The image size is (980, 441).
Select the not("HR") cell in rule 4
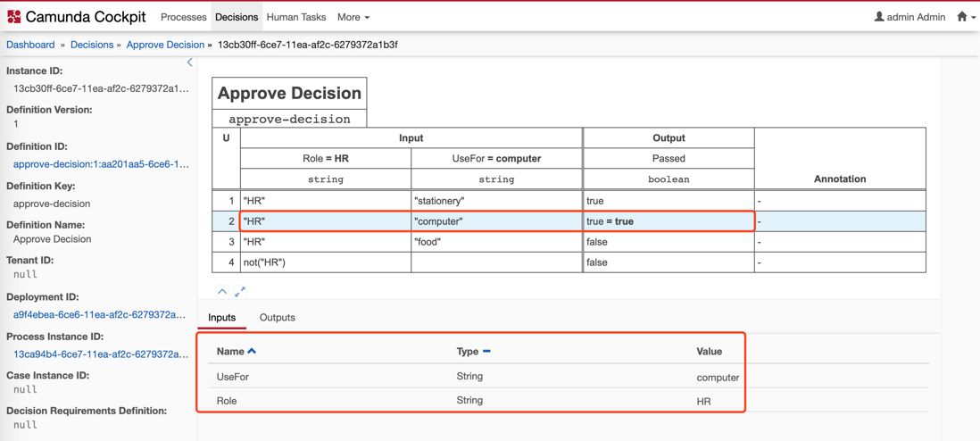[326, 262]
